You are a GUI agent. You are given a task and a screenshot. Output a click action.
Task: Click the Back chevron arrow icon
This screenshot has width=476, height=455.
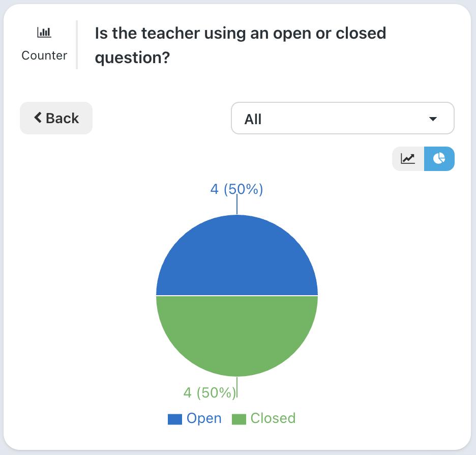38,117
